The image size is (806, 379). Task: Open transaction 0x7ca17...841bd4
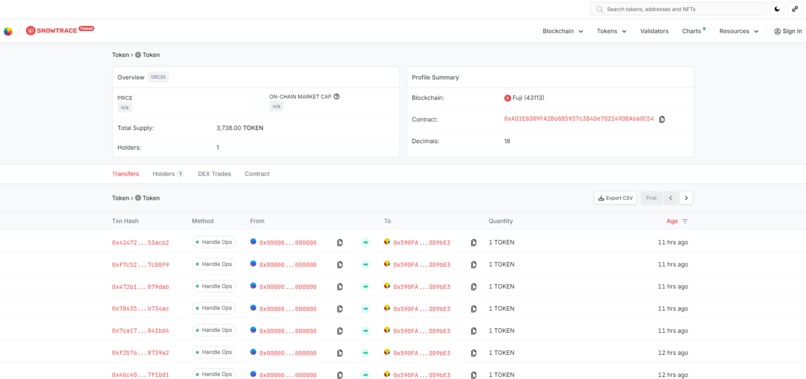(140, 331)
